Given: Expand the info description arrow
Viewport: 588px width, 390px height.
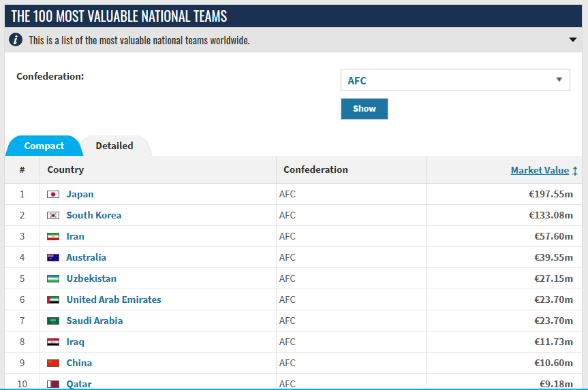Looking at the screenshot, I should tap(572, 39).
